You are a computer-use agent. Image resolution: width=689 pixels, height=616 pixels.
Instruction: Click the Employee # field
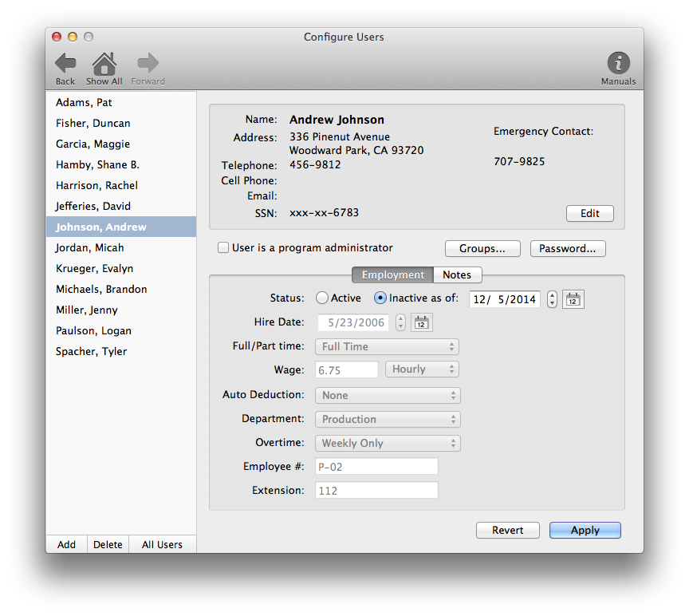(376, 467)
